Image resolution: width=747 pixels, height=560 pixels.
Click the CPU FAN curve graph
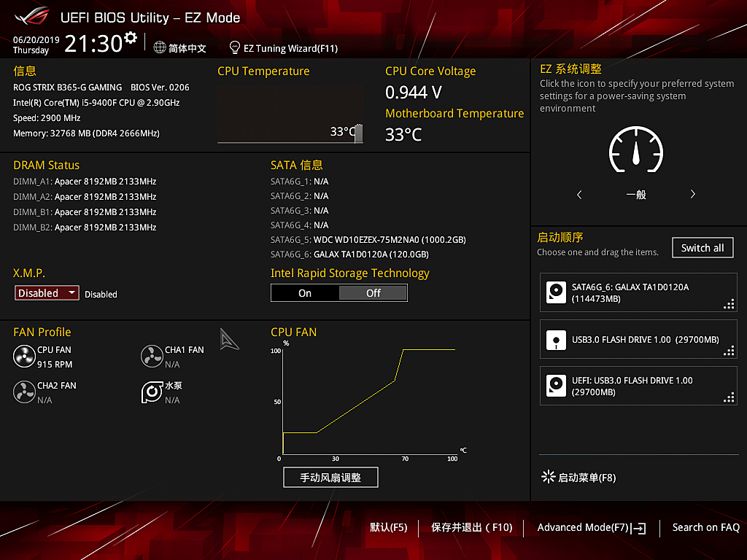coord(369,400)
